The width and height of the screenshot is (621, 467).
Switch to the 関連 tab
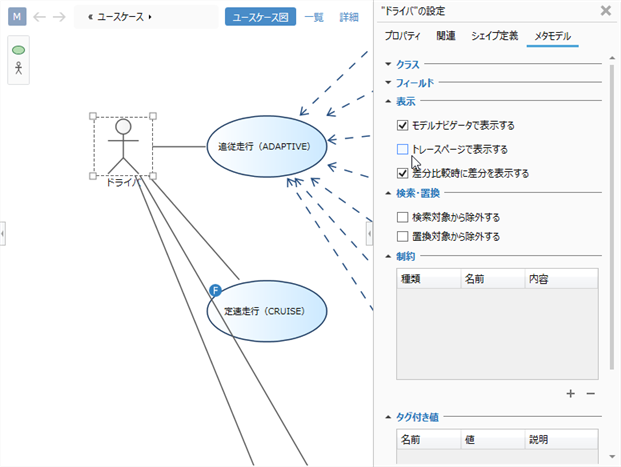446,36
